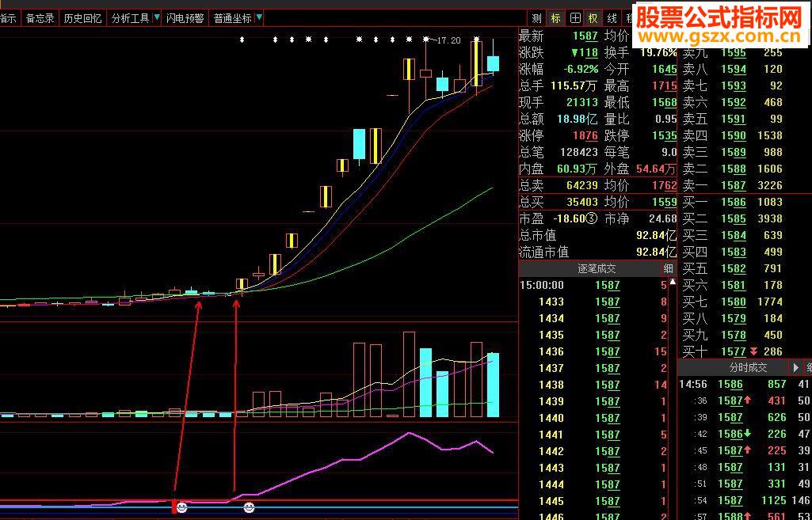The width and height of the screenshot is (812, 520).
Task: Click the 细 detail button beside 逐笔成交
Action: (x=669, y=268)
